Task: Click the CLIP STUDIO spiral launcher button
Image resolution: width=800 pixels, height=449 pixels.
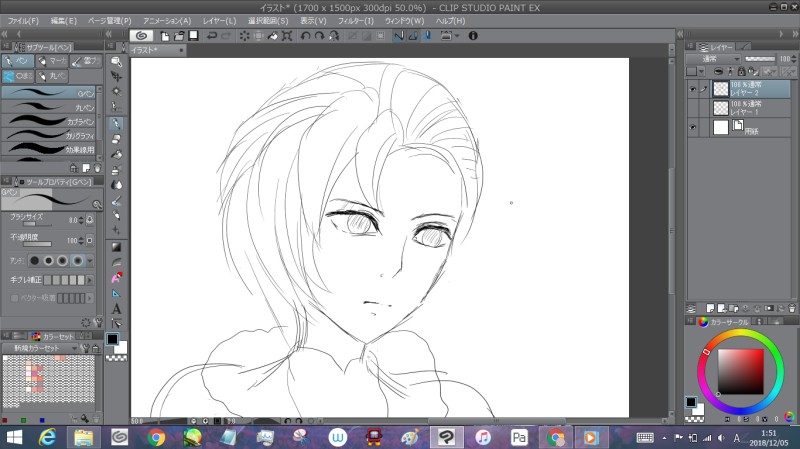Action: pos(141,36)
